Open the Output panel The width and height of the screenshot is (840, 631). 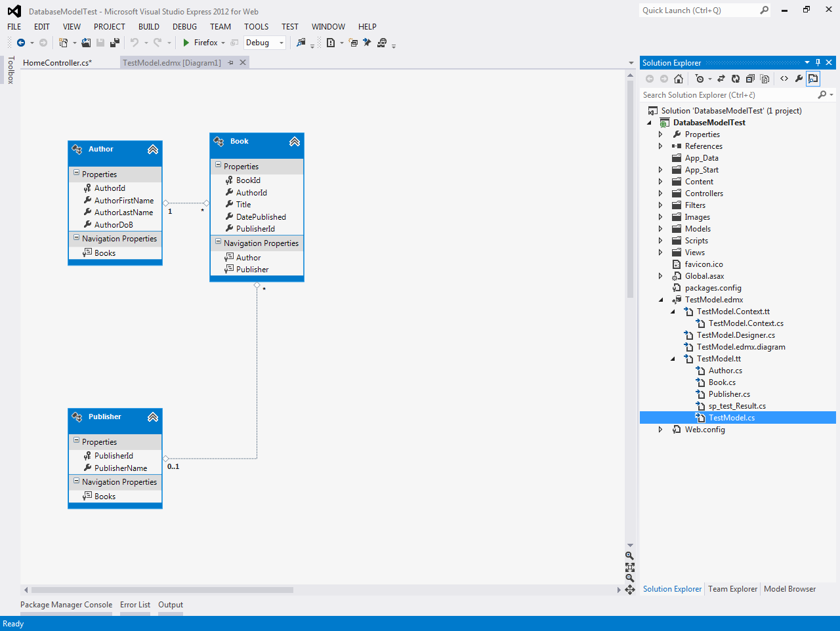[171, 605]
